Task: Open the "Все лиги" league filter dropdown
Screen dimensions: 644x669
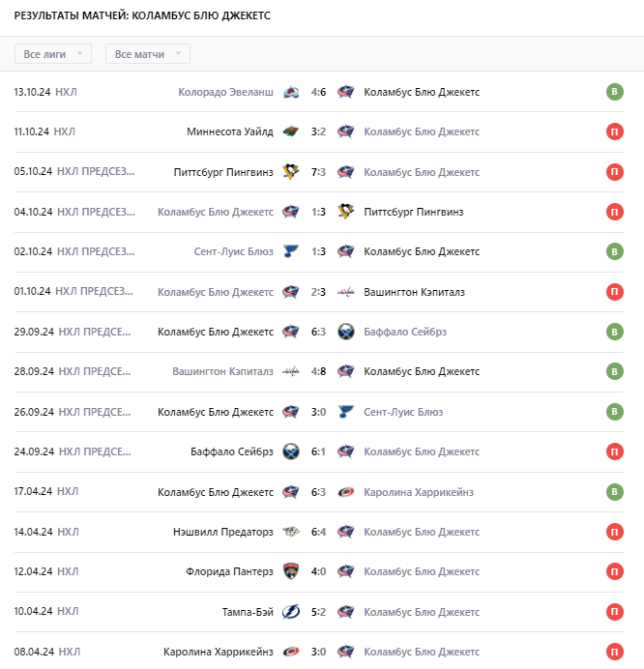Action: coord(54,54)
